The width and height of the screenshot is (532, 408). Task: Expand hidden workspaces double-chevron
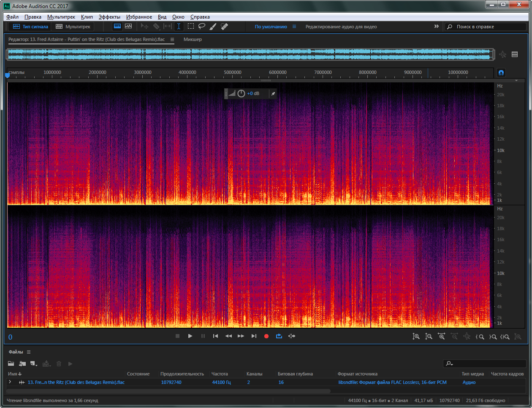(x=437, y=26)
